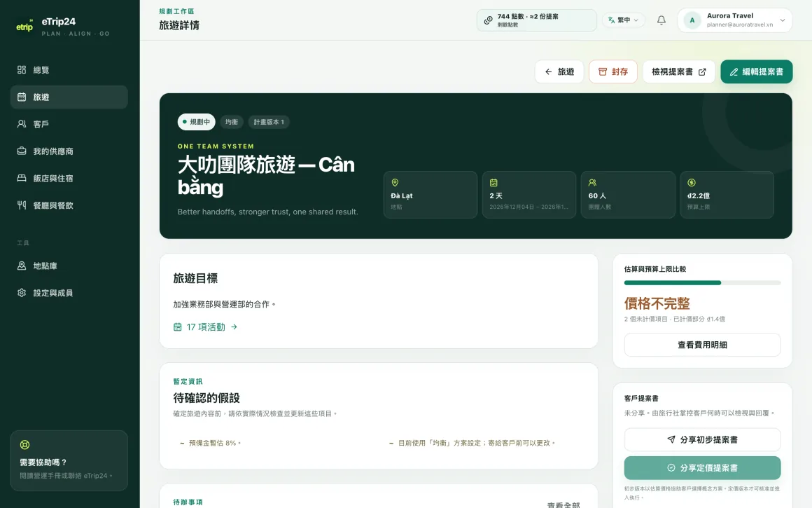Click the 旅遊詳情 page title
The width and height of the screenshot is (812, 508).
[179, 25]
